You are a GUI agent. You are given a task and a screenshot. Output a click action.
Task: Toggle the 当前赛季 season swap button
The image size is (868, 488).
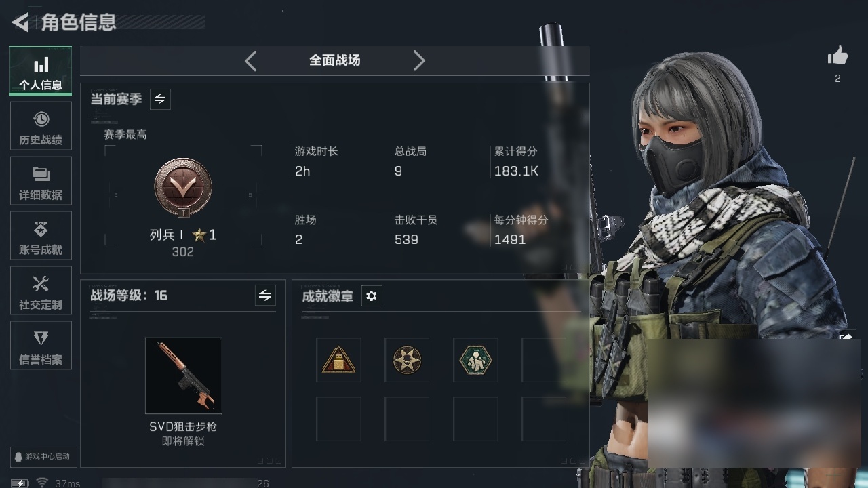click(x=159, y=99)
